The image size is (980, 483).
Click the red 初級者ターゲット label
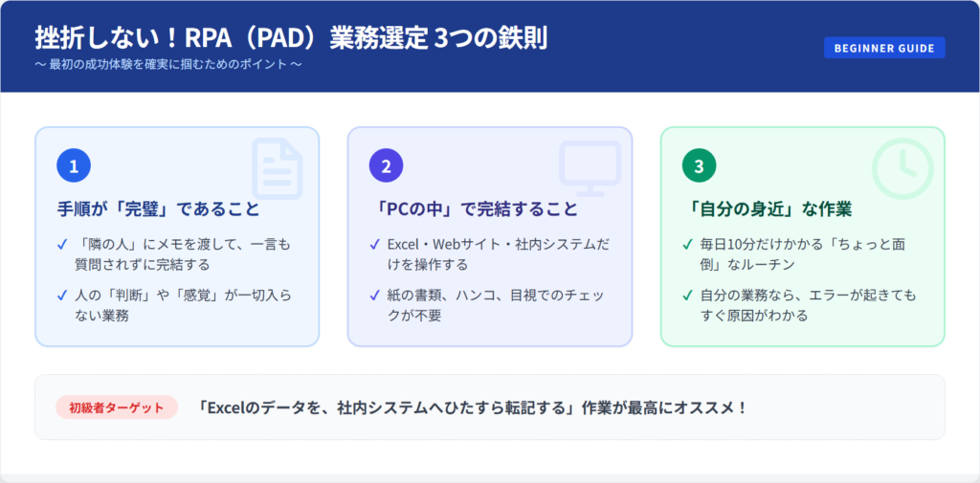click(117, 407)
